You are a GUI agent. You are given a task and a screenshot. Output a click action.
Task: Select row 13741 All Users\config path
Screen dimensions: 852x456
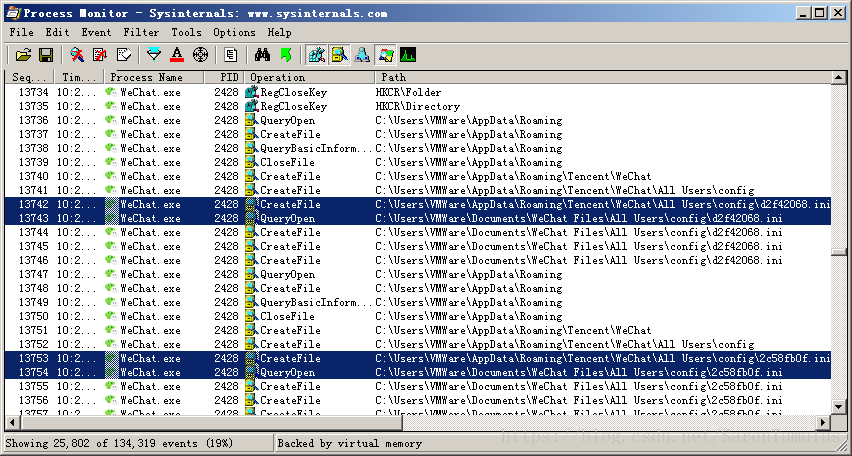tap(565, 190)
